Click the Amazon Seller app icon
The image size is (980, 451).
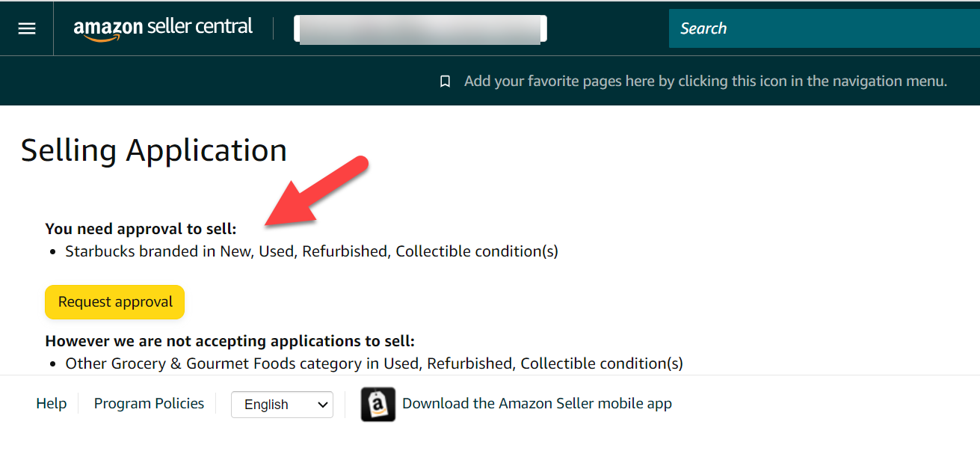pyautogui.click(x=378, y=404)
